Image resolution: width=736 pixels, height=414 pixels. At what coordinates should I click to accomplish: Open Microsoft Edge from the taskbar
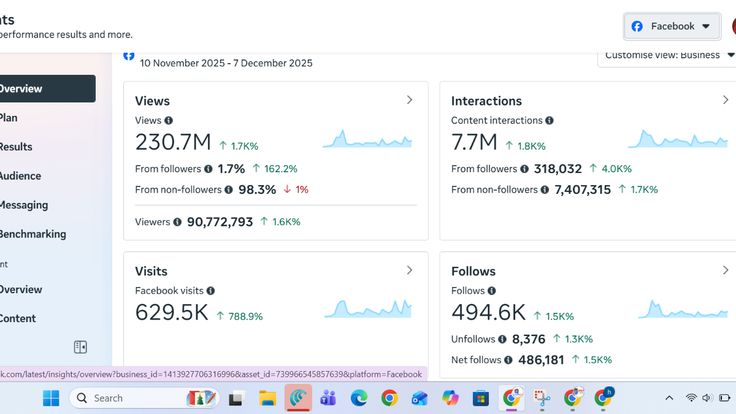point(358,398)
